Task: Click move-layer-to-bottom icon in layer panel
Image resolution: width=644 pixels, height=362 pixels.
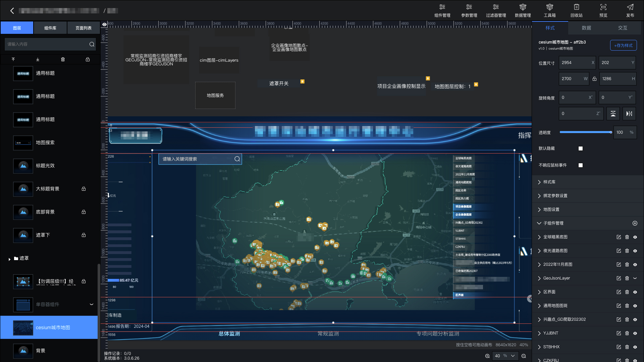Action: 38,59
